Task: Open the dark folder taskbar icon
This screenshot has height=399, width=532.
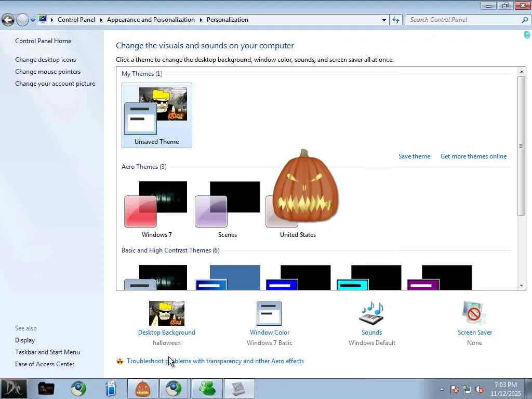Action: click(x=46, y=389)
